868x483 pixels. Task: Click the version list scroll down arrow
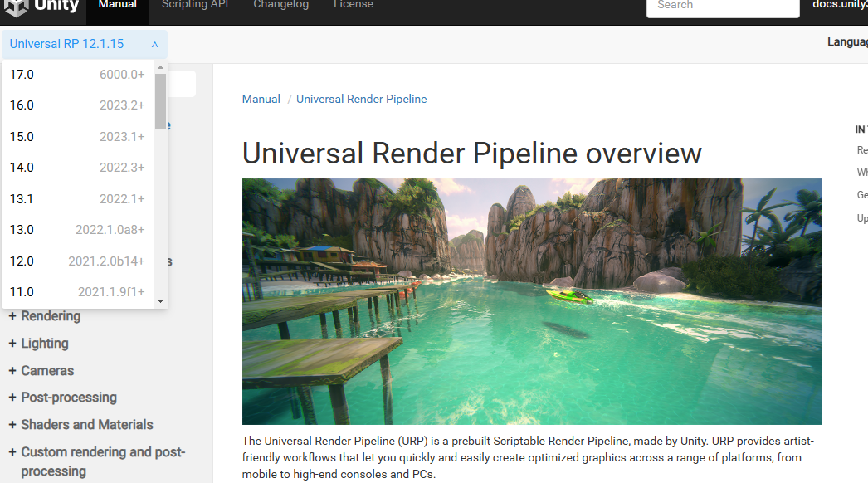tap(160, 301)
